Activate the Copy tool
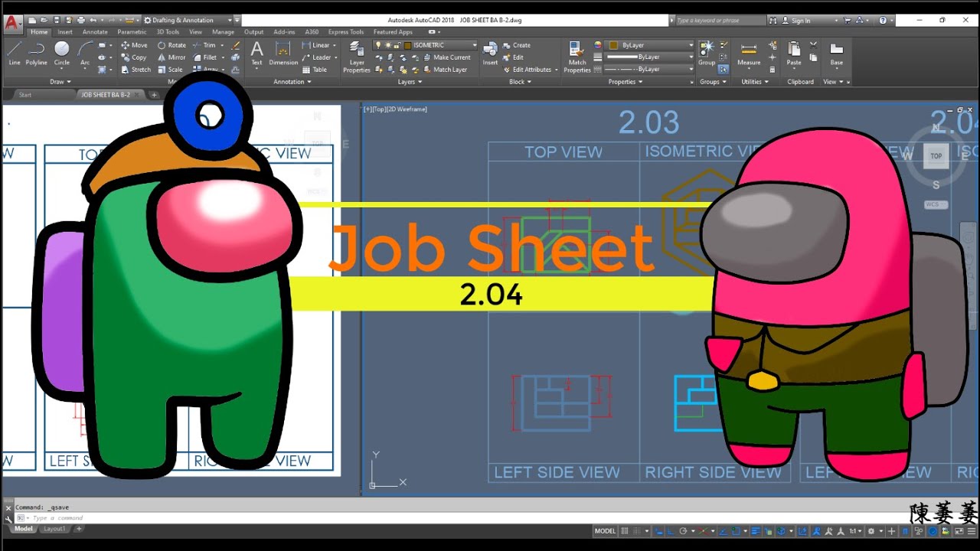The image size is (980, 551). 134,57
